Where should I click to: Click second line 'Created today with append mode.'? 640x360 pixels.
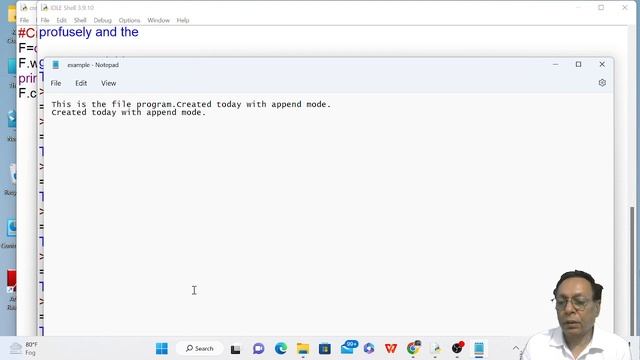129,113
